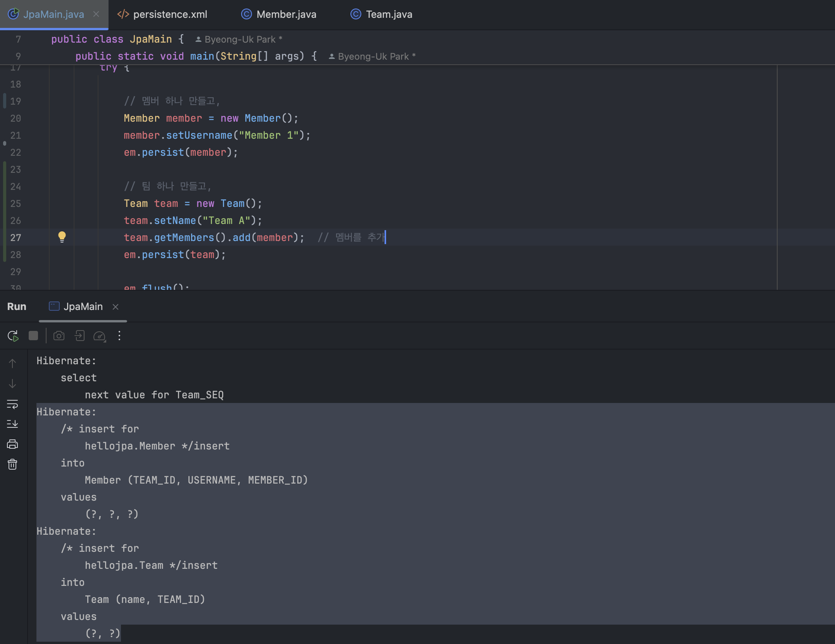Click author hint beside class JpaMain
The height and width of the screenshot is (644, 835).
[239, 40]
